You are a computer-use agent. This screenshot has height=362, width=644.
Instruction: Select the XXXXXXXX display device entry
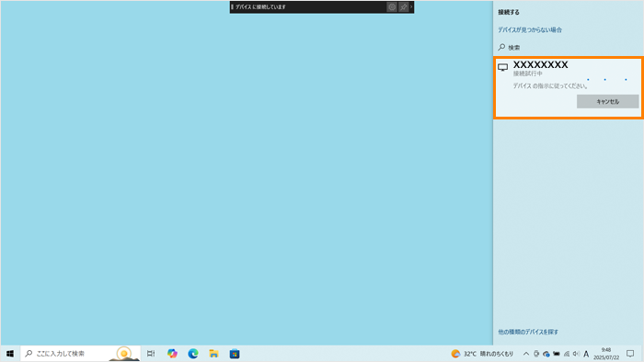tap(568, 87)
